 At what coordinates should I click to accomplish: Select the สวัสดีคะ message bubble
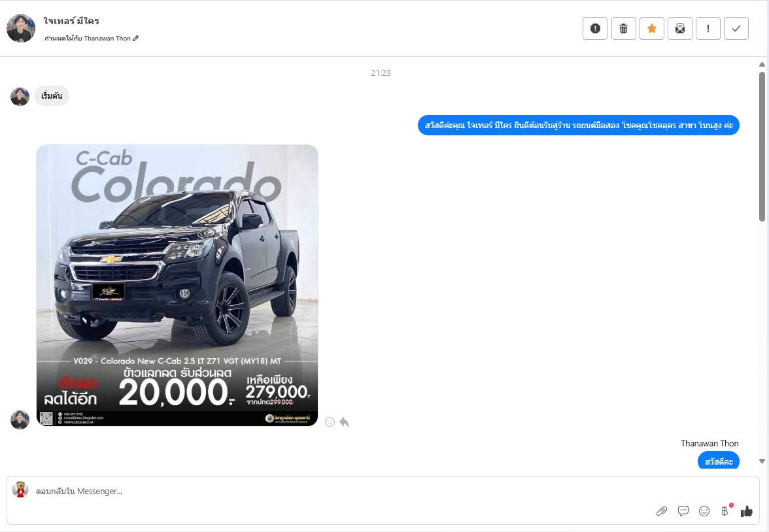pos(719,461)
